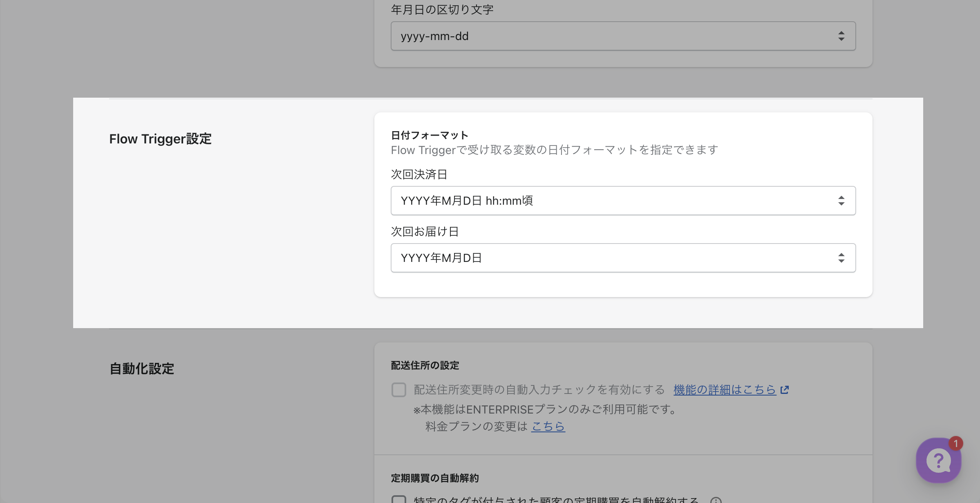Viewport: 980px width, 503px height.
Task: Click the 日付フォーマット card title
Action: [429, 135]
